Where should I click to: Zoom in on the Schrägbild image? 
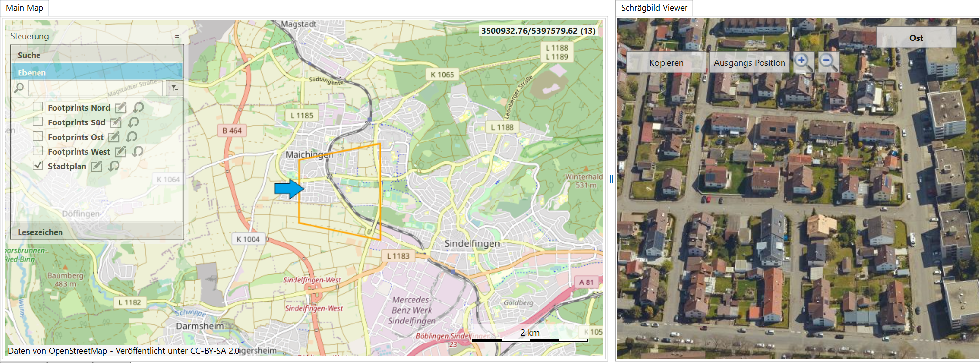pos(802,62)
